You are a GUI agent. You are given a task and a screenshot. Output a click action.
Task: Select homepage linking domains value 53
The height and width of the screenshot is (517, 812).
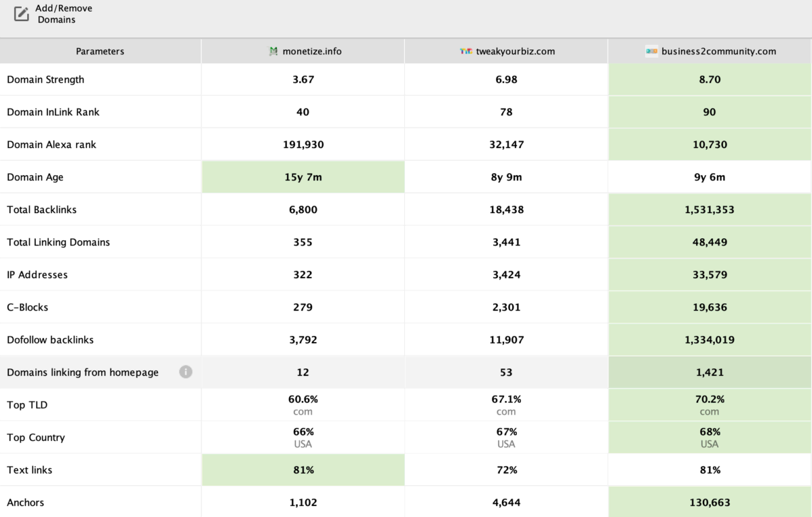(x=507, y=372)
